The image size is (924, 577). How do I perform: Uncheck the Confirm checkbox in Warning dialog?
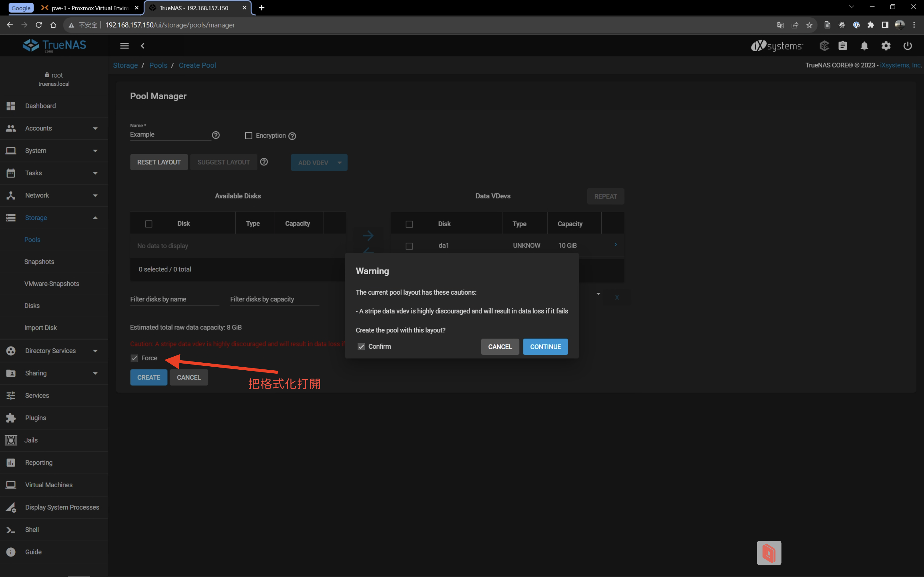pyautogui.click(x=361, y=347)
